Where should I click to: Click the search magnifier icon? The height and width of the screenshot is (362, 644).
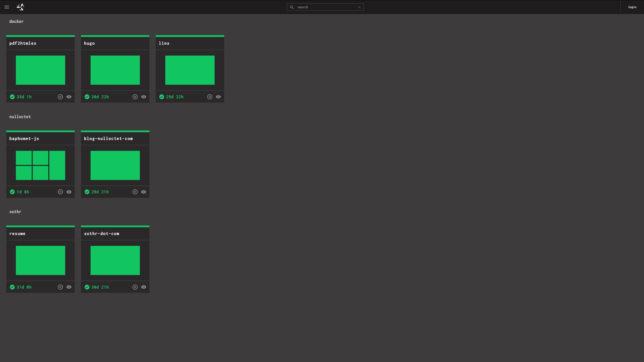click(292, 7)
